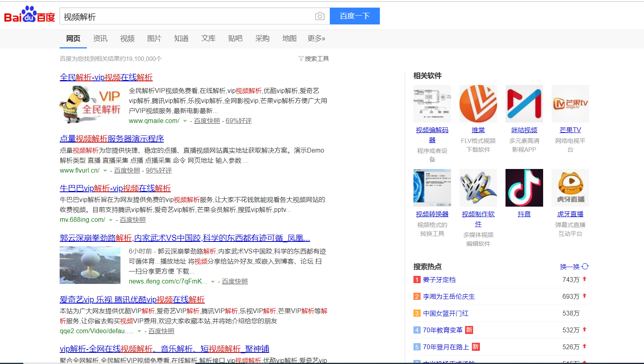644x364 pixels.
Task: Open image search via the camera icon
Action: 319,16
